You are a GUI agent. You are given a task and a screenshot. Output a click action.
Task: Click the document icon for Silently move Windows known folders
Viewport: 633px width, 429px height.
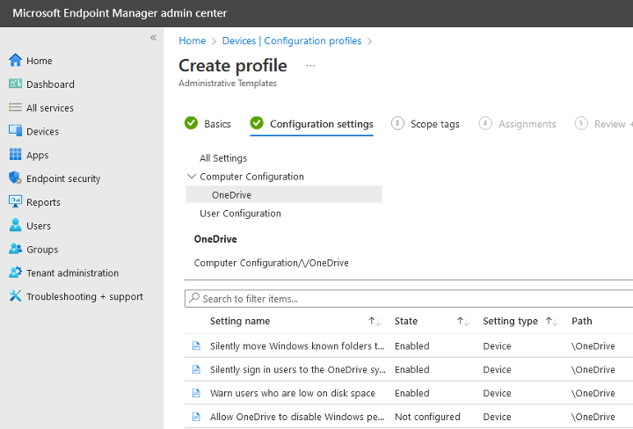click(x=196, y=346)
